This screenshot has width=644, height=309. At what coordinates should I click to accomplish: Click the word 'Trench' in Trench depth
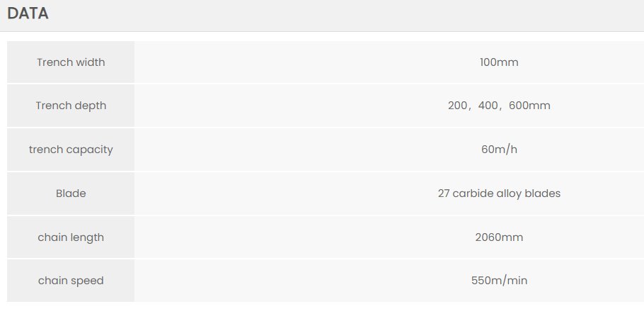(x=53, y=106)
